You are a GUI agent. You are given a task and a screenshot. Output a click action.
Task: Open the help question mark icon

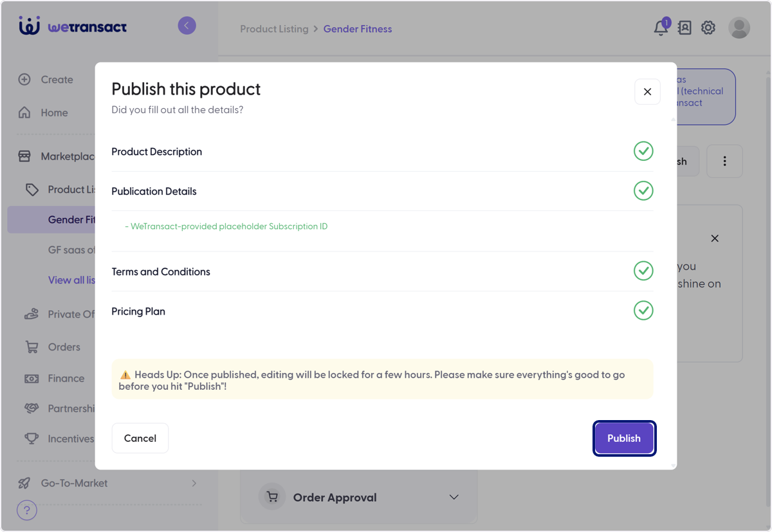(26, 511)
